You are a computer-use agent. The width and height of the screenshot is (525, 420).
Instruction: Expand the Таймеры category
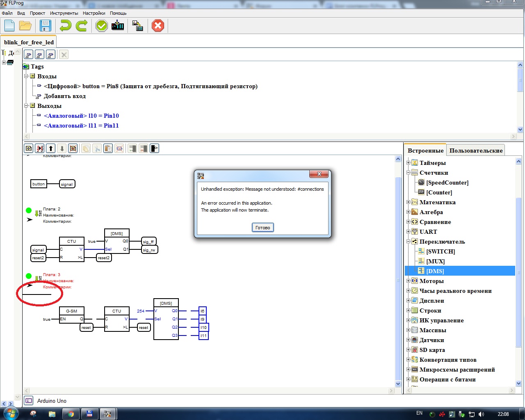[408, 163]
